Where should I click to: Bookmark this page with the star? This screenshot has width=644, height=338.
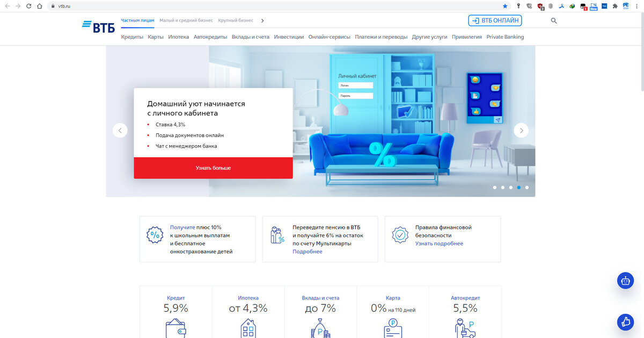505,6
